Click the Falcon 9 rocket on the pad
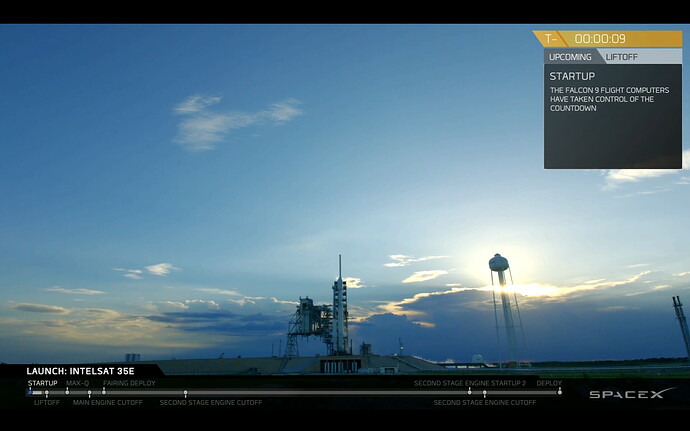Screen dimensions: 690x431 tap(339, 310)
